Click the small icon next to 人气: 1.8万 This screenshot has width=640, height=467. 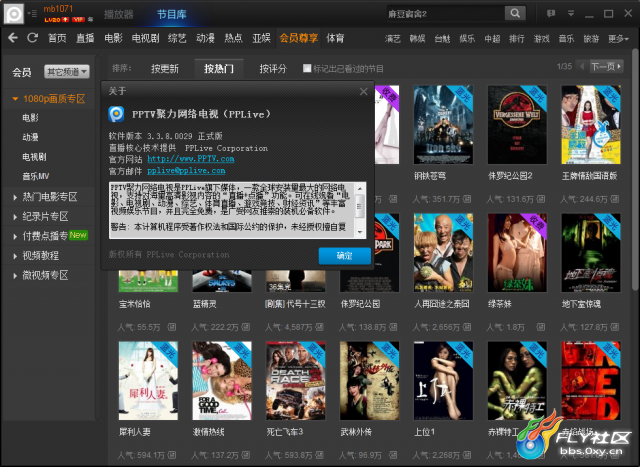pyautogui.click(x=540, y=327)
